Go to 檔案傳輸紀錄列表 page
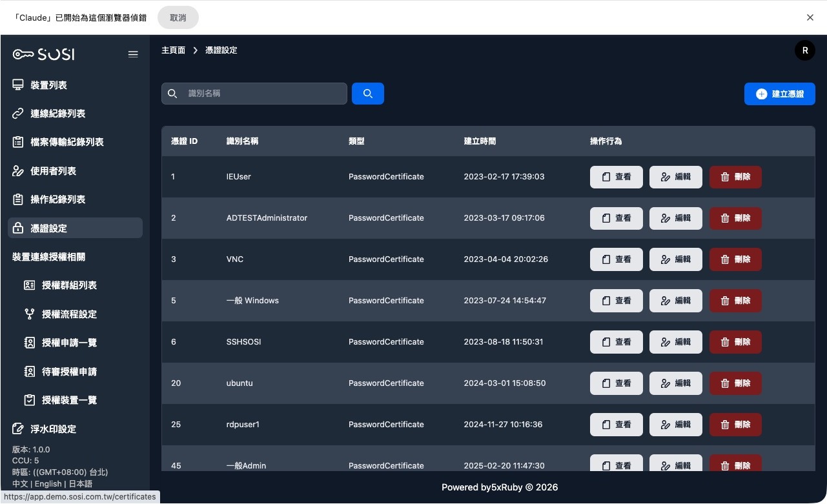Screen dimensions: 827x504 pos(66,142)
